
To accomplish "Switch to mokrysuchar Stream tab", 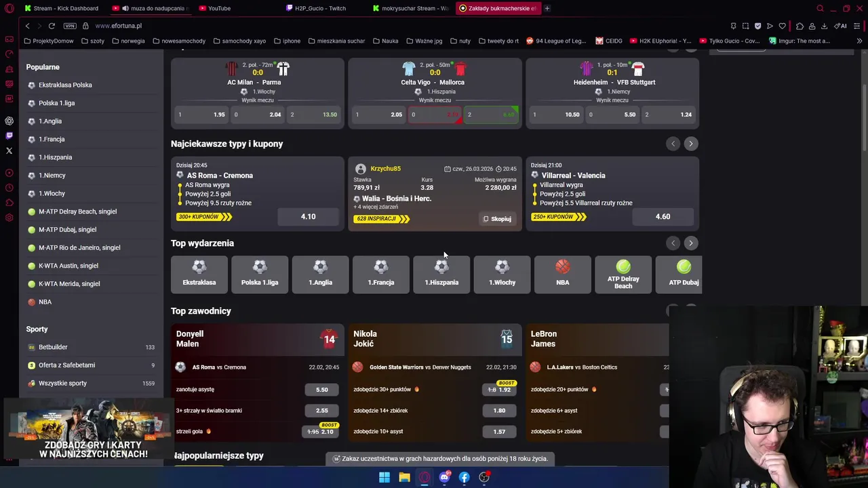I will tap(410, 8).
